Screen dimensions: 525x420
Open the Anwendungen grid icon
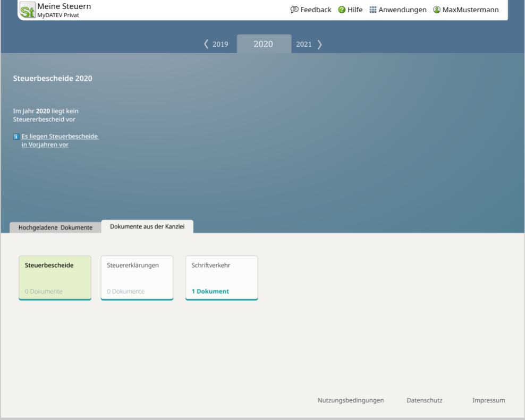(x=372, y=10)
